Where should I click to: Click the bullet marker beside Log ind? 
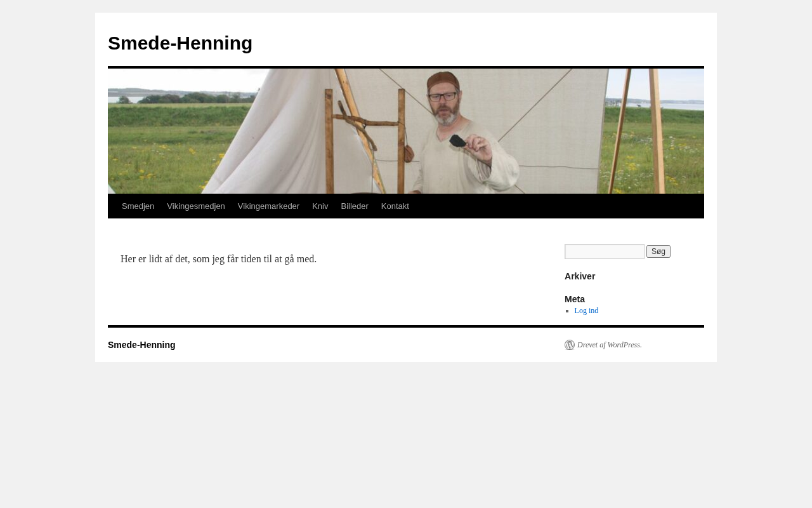tap(568, 311)
